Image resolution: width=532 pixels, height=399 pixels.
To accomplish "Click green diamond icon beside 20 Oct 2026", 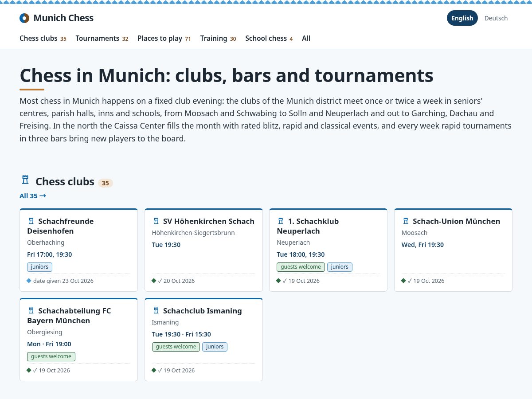I will 154,281.
